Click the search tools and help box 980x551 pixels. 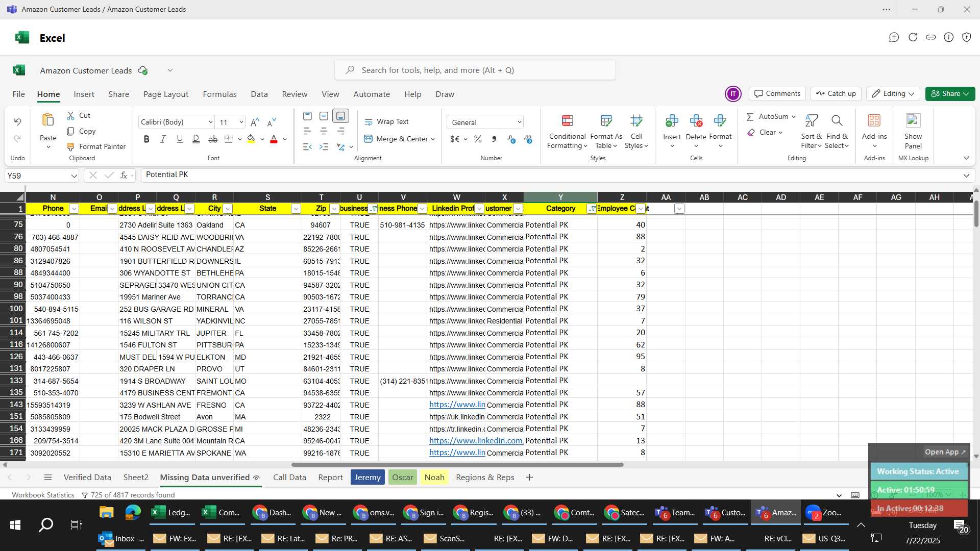pyautogui.click(x=475, y=70)
